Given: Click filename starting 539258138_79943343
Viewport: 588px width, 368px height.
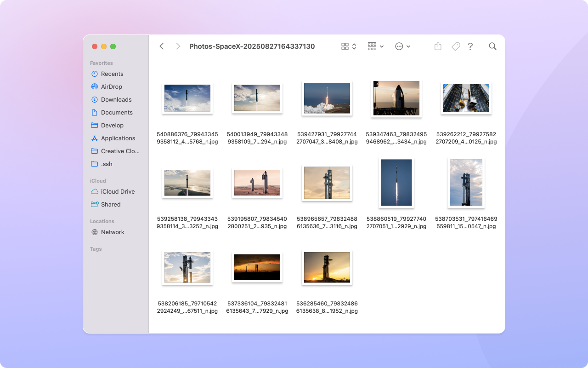Looking at the screenshot, I should pos(187,223).
